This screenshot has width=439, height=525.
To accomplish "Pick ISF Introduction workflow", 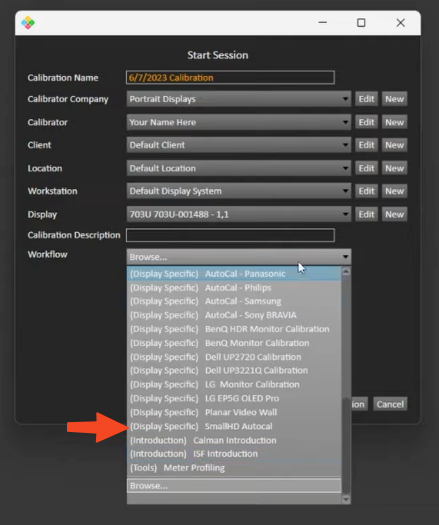I will [234, 454].
